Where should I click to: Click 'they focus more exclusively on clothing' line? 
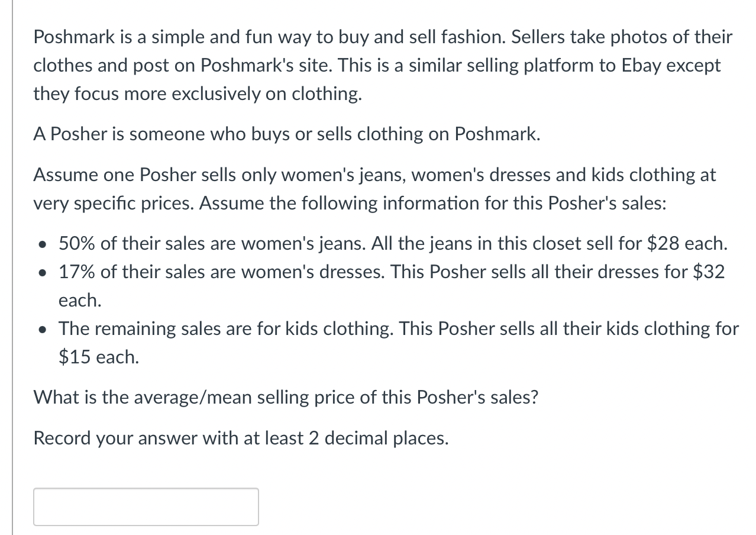[x=198, y=94]
